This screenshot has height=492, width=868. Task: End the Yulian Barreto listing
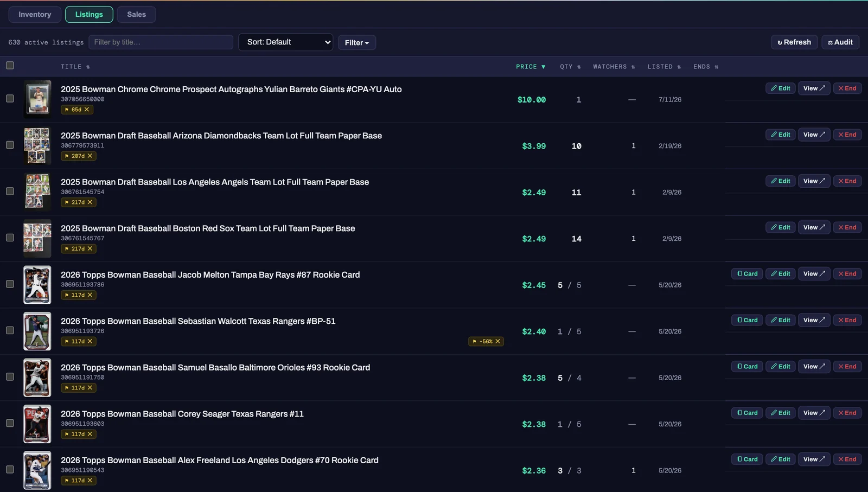tap(847, 88)
